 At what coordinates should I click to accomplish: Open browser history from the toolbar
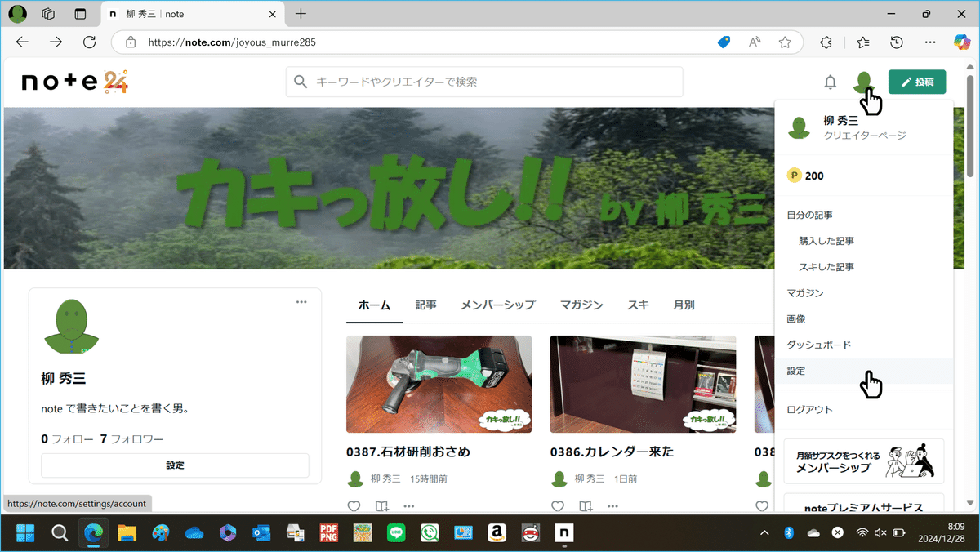[896, 42]
